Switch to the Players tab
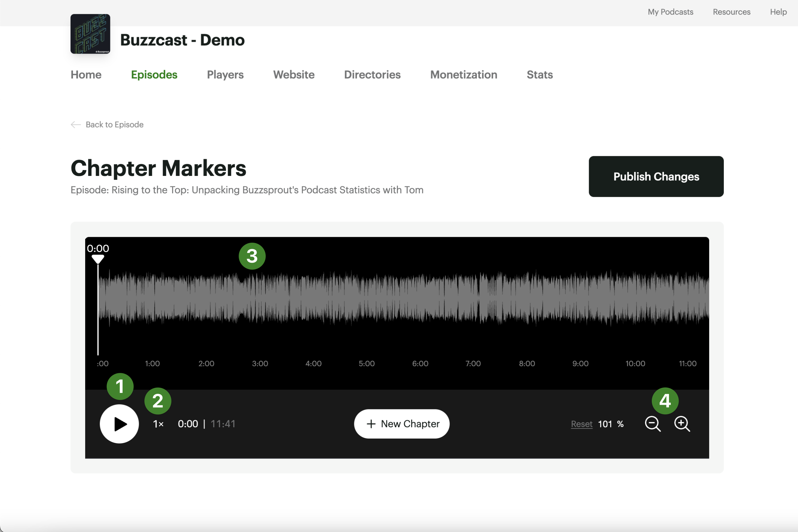 [x=225, y=75]
